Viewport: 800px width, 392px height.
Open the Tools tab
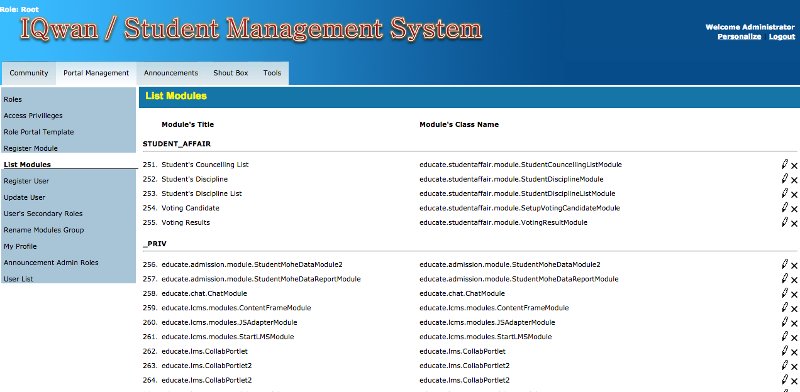[x=272, y=73]
